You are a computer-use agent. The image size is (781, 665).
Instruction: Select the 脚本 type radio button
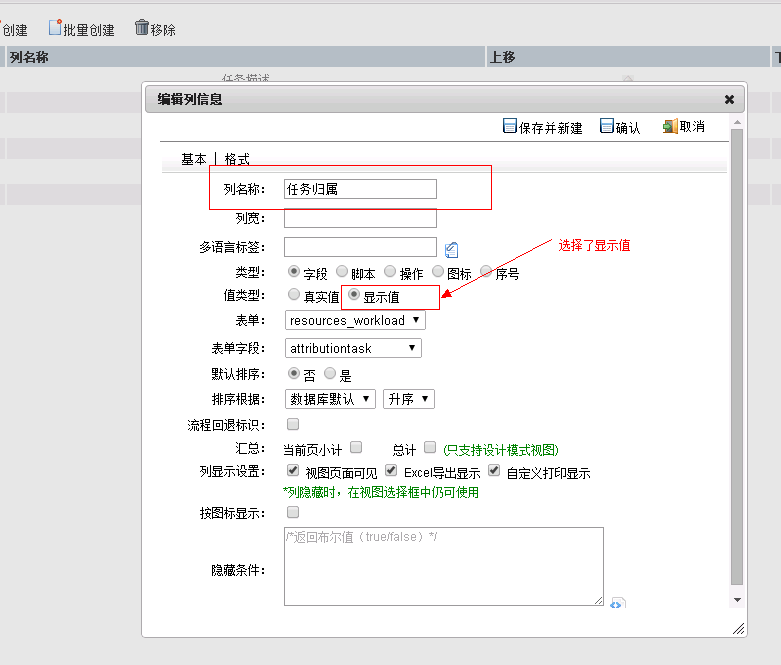[342, 271]
